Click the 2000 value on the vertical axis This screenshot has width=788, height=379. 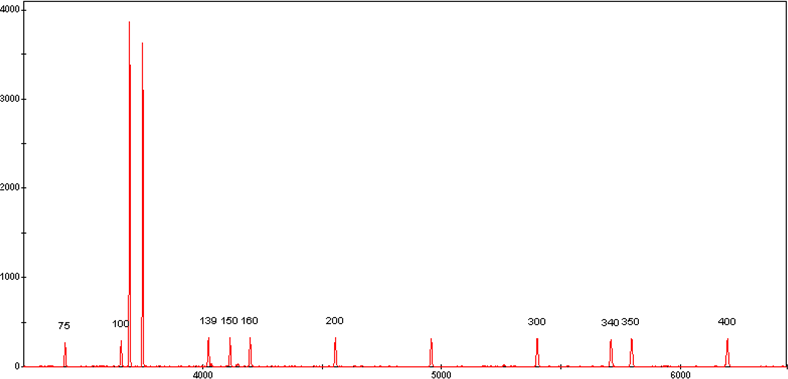click(x=11, y=188)
